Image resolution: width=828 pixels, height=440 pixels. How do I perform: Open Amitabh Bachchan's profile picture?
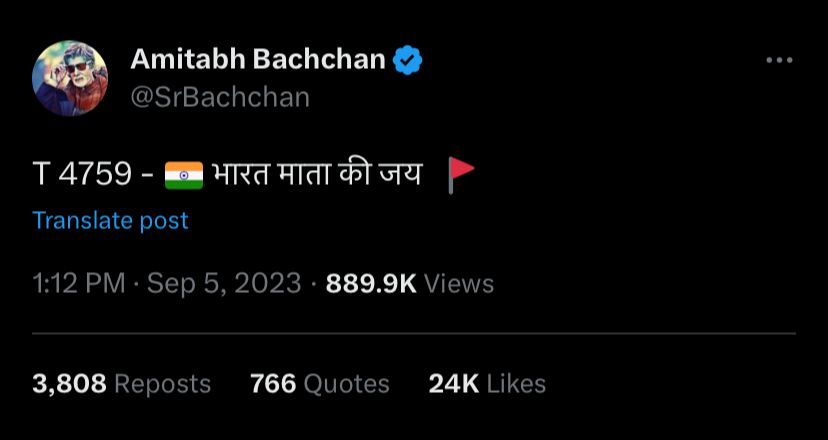(70, 78)
